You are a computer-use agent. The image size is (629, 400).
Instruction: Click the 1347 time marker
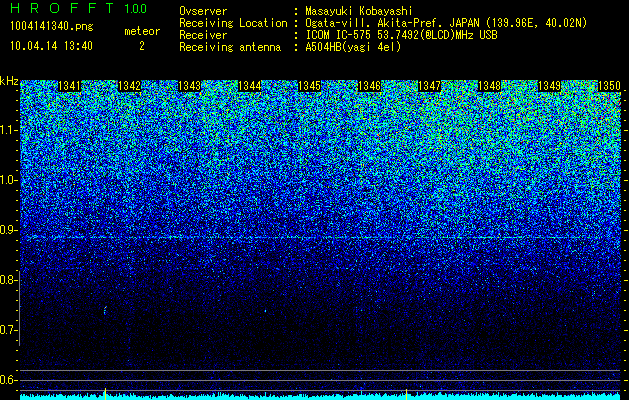(430, 86)
